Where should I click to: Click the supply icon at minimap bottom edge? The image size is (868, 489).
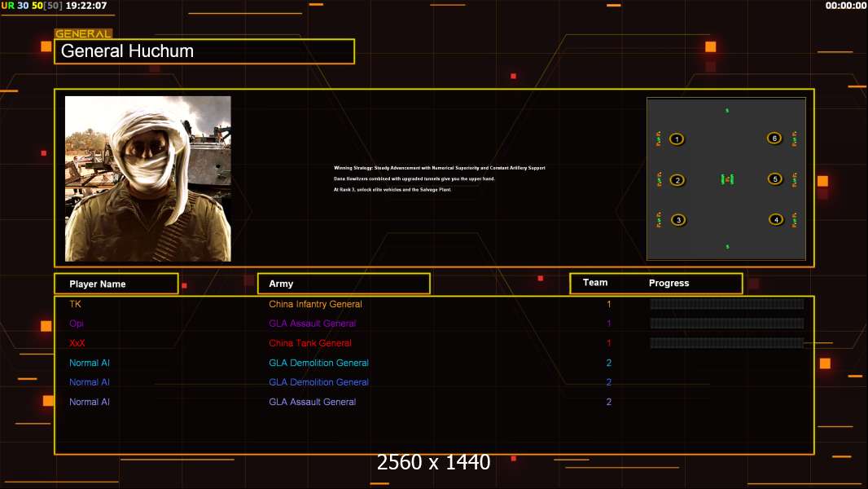pos(727,246)
